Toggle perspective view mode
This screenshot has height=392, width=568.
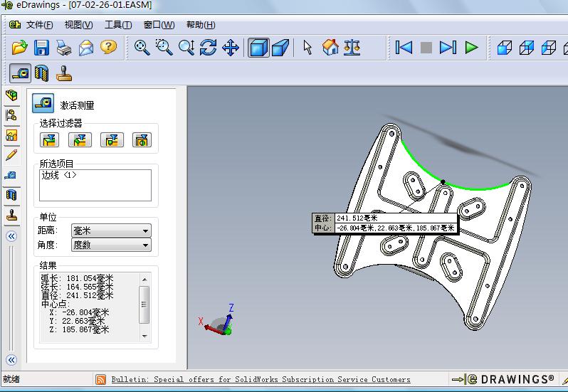click(280, 48)
